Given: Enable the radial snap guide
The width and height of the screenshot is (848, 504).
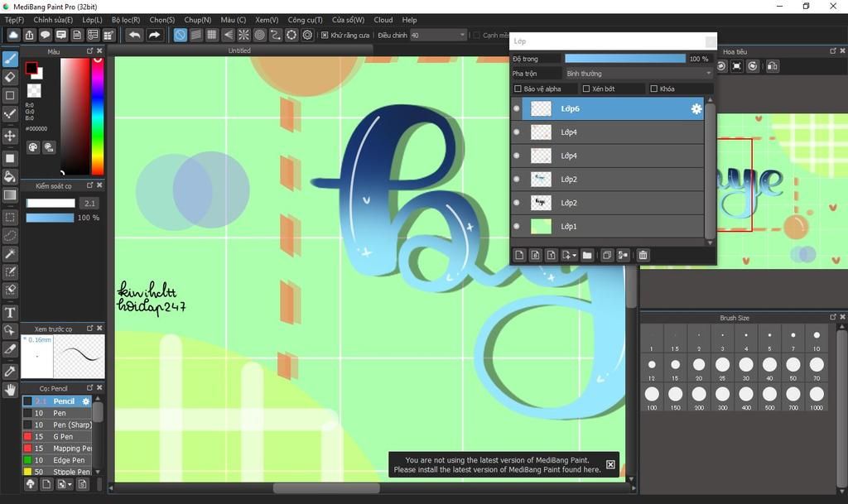Looking at the screenshot, I should 244,35.
